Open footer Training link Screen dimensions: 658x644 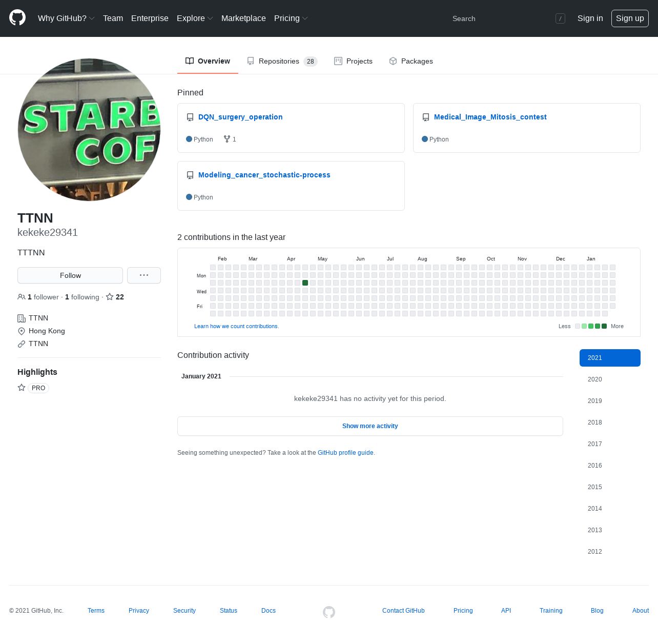tap(551, 611)
